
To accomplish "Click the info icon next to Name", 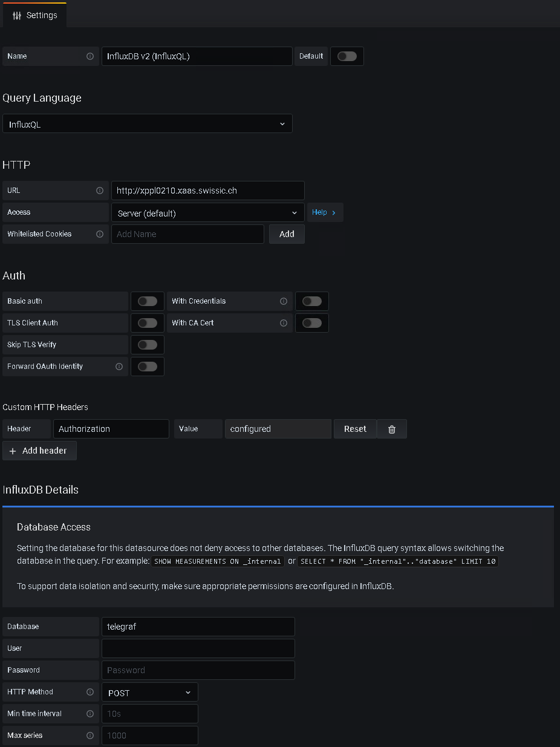I will click(x=88, y=56).
